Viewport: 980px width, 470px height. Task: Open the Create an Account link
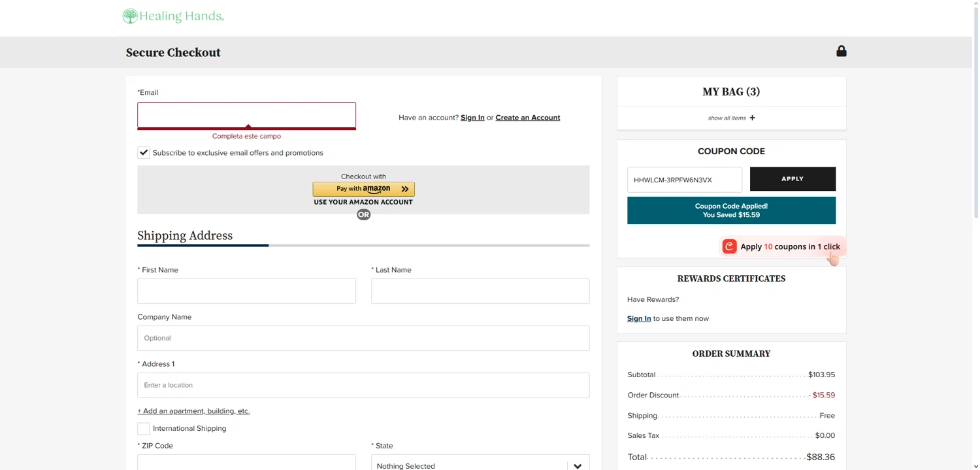[x=528, y=118]
